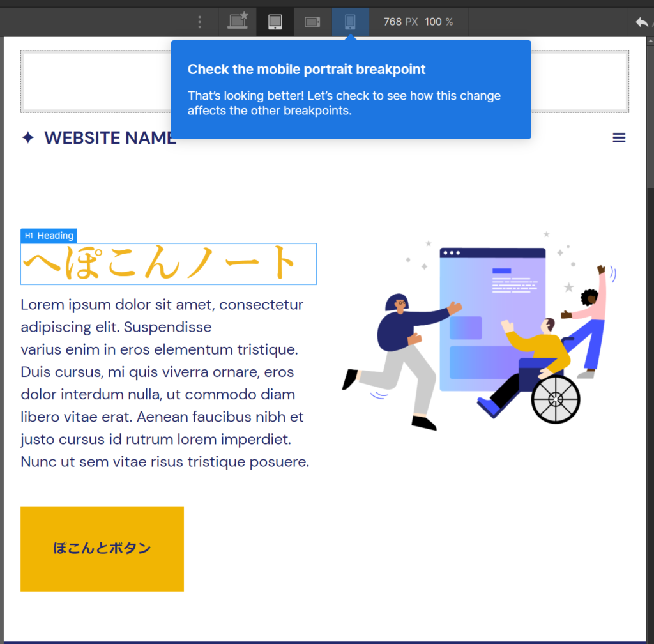Click the tutorial tooltip title text
654x644 pixels.
pyautogui.click(x=306, y=69)
